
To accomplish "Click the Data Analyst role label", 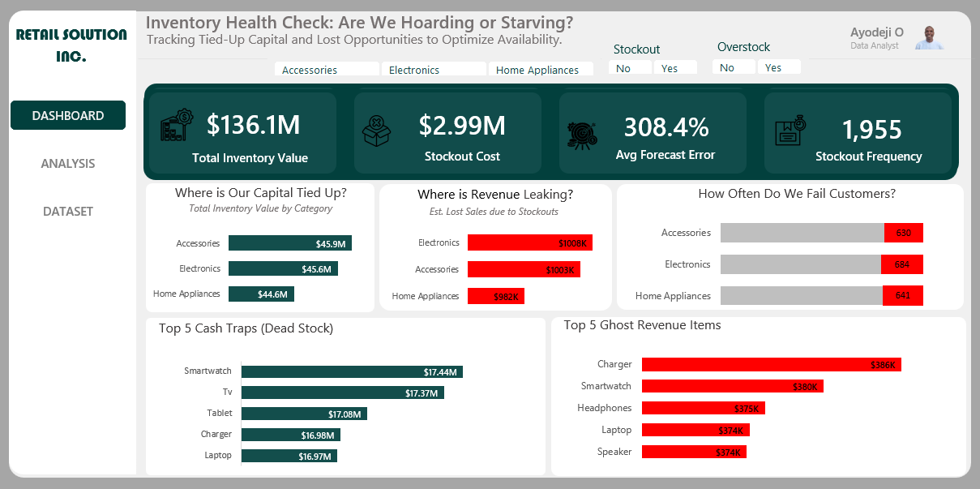I will click(875, 46).
